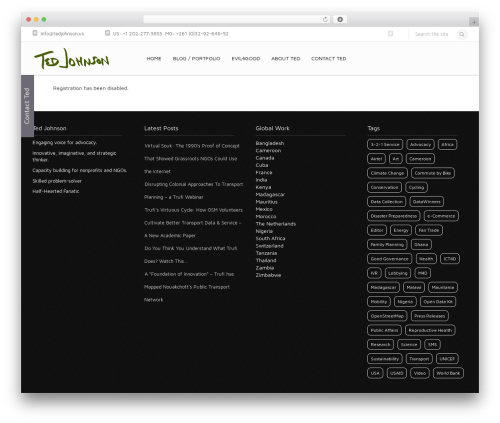Select Kenya under Global Work
Image resolution: width=500 pixels, height=423 pixels.
click(263, 187)
